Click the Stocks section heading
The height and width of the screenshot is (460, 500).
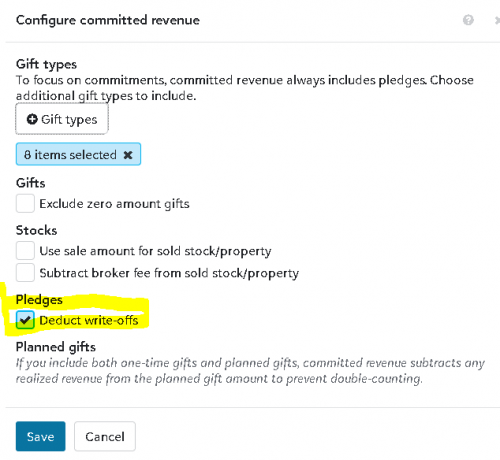37,230
